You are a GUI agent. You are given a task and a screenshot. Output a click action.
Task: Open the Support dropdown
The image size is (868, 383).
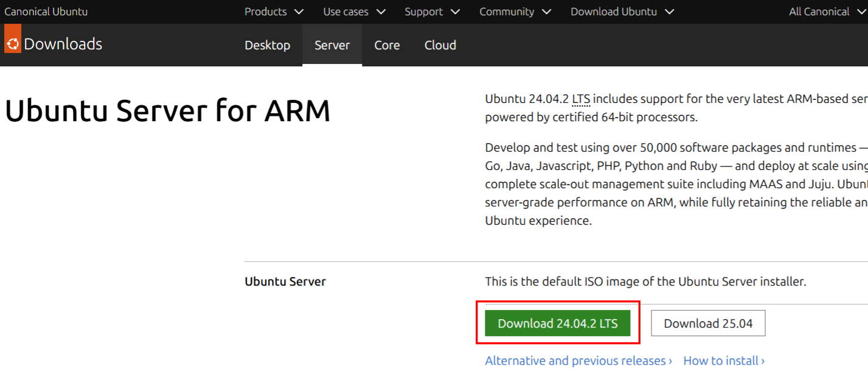pyautogui.click(x=432, y=12)
